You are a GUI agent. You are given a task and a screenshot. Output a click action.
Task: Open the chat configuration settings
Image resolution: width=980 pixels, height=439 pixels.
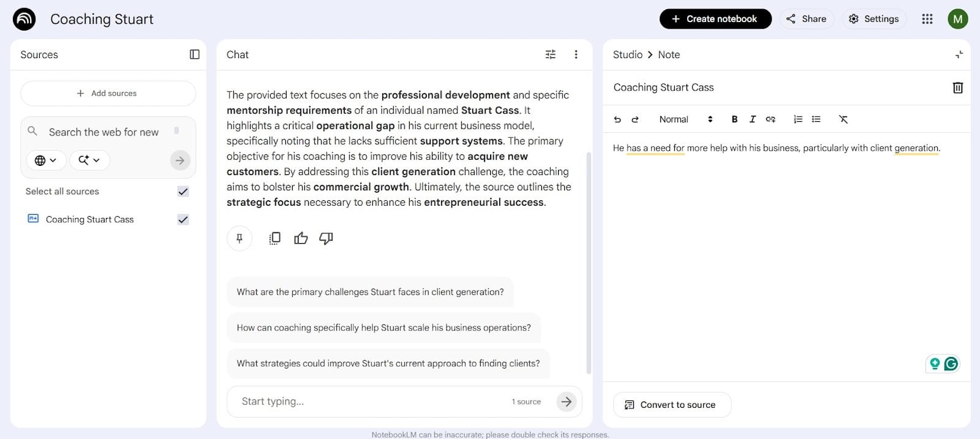[549, 54]
